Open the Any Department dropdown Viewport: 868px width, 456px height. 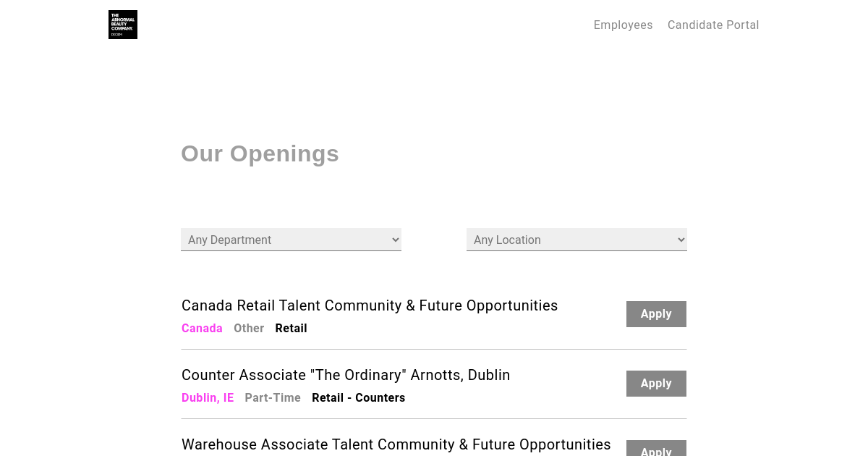coord(289,240)
